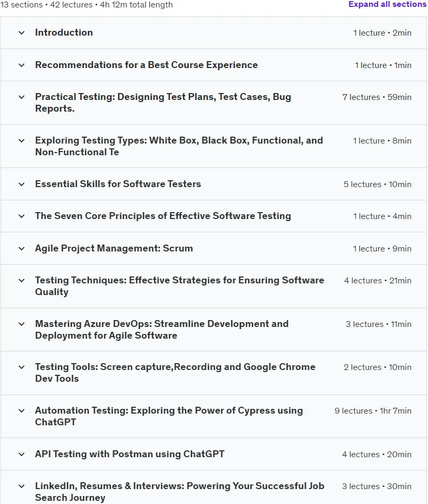The width and height of the screenshot is (428, 504).
Task: Open chevron beside Testing Techniques section
Action: click(22, 281)
